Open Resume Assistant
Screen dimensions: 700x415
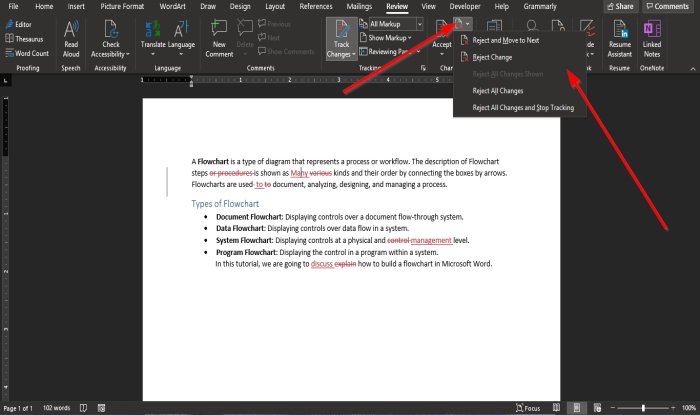[x=620, y=39]
